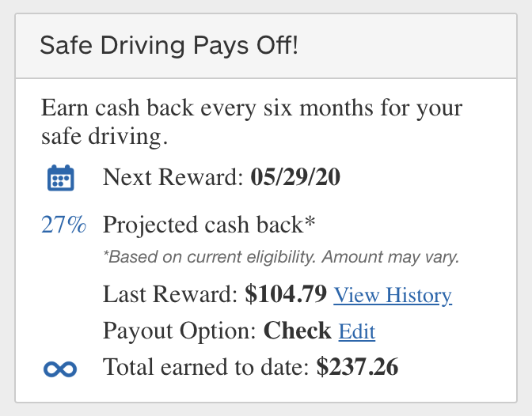Click the 'Safe Driving Pays Off!' heading

click(169, 45)
